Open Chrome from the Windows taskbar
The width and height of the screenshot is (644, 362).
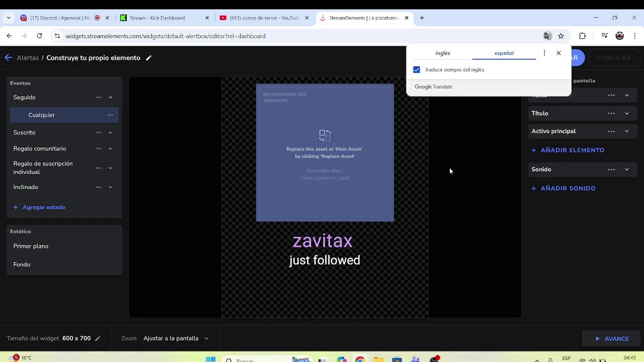360,359
